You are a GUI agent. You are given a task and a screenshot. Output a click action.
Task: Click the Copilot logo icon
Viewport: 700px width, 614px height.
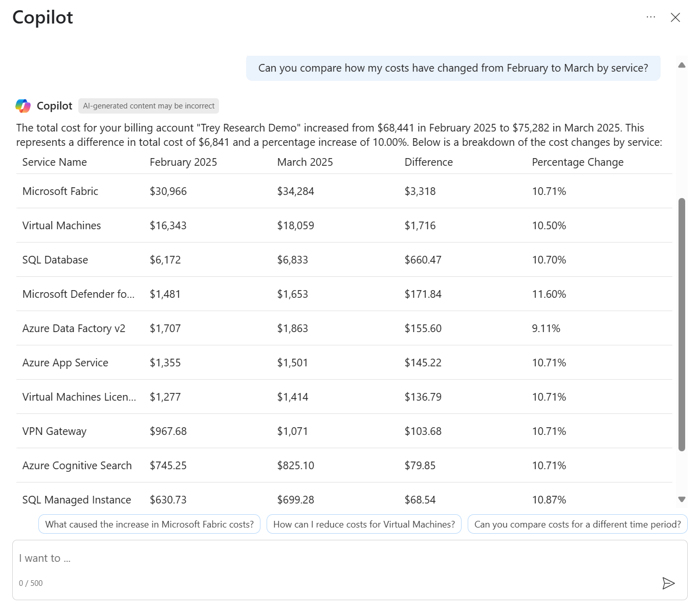tap(23, 106)
